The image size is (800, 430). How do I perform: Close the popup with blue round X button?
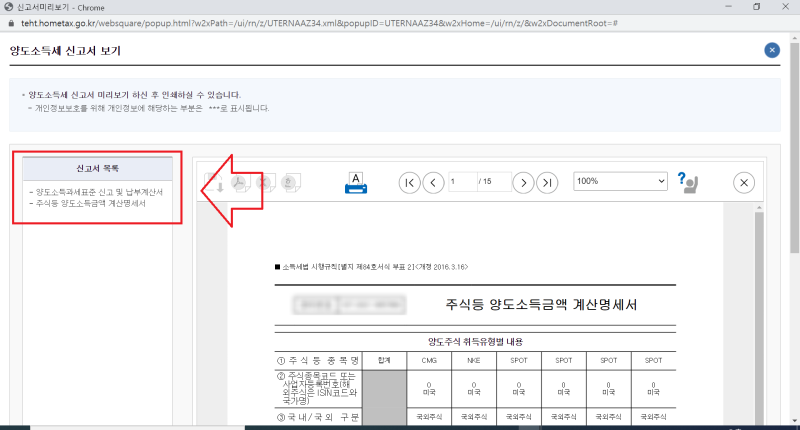[772, 50]
